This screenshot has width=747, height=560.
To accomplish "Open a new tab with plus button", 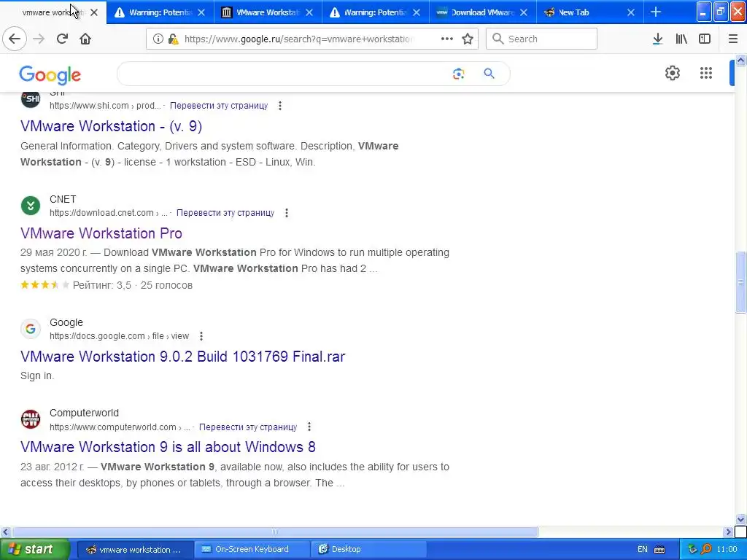I will click(x=656, y=12).
